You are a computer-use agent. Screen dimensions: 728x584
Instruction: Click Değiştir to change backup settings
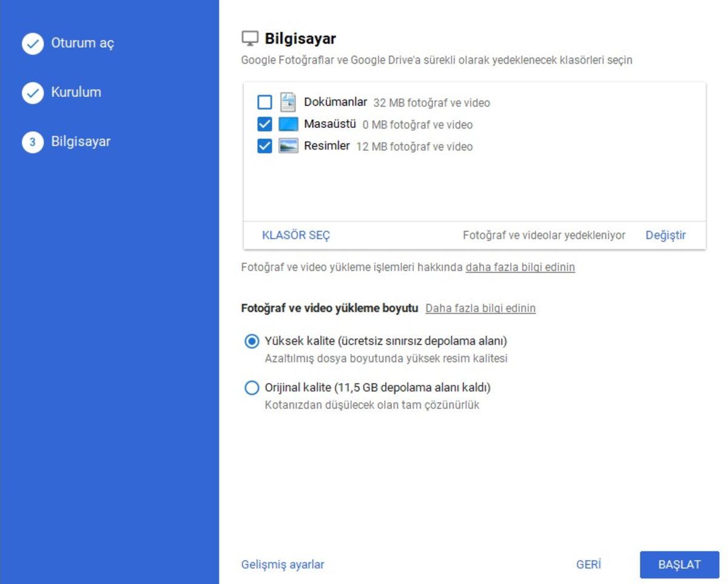(666, 235)
